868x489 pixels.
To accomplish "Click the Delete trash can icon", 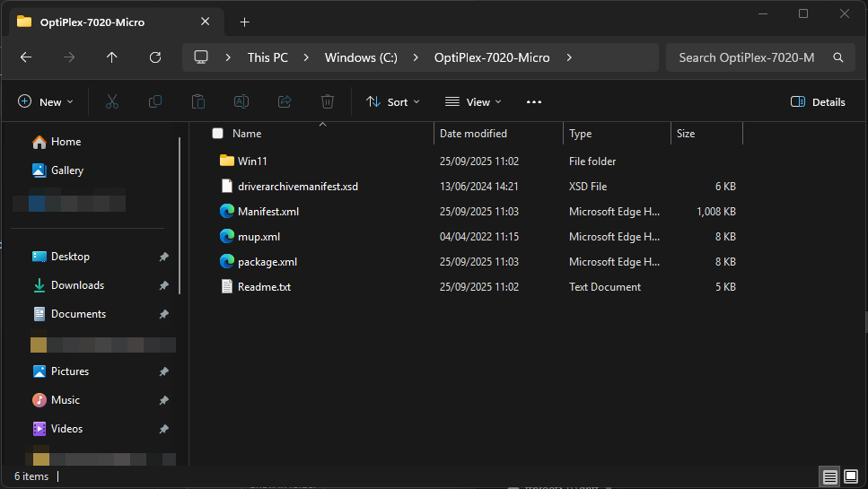I will click(328, 102).
